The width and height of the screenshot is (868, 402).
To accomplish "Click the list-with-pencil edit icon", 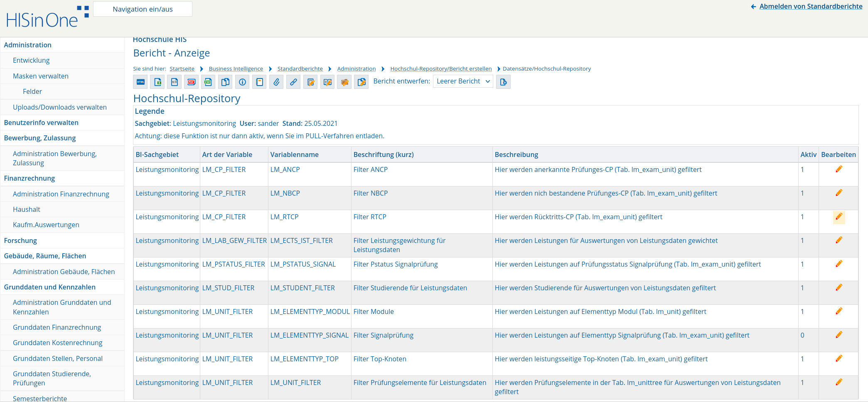I will point(310,82).
